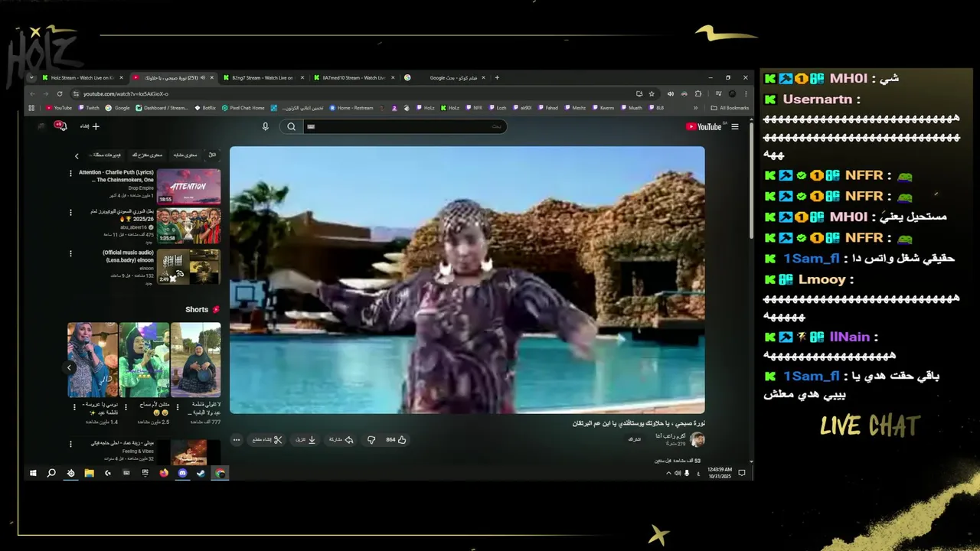
Task: Open Steam from the taskbar
Action: tap(201, 473)
